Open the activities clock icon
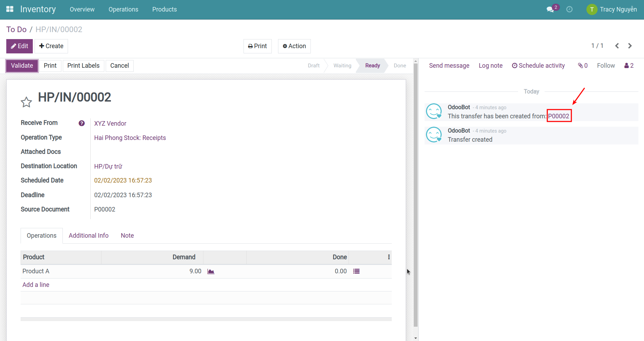This screenshot has height=341, width=644. click(569, 9)
